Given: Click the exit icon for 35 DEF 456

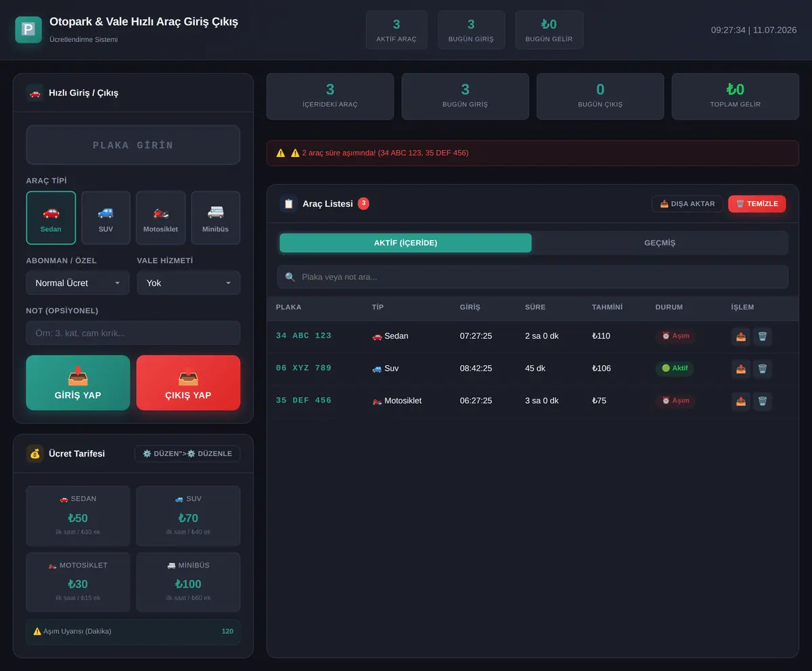Looking at the screenshot, I should point(741,401).
